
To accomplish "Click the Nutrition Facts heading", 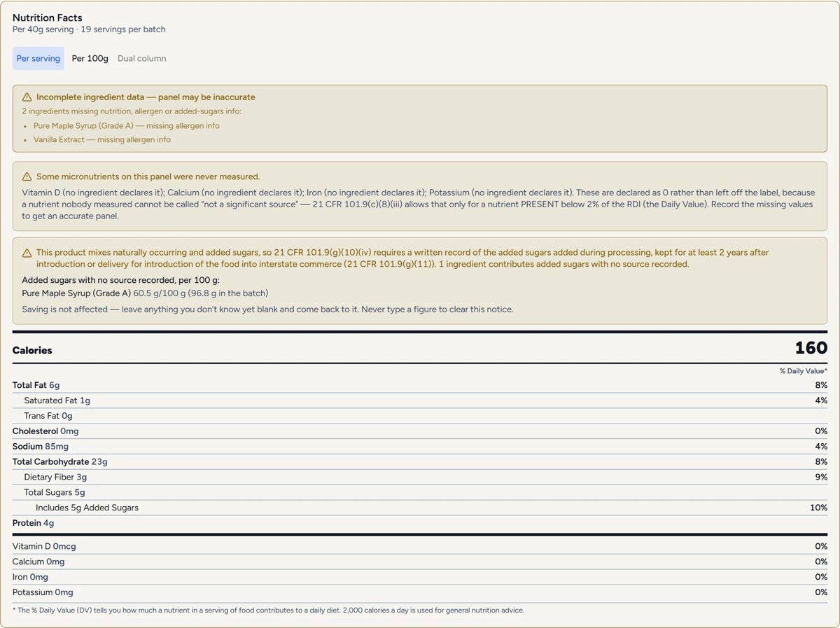I will pyautogui.click(x=48, y=18).
